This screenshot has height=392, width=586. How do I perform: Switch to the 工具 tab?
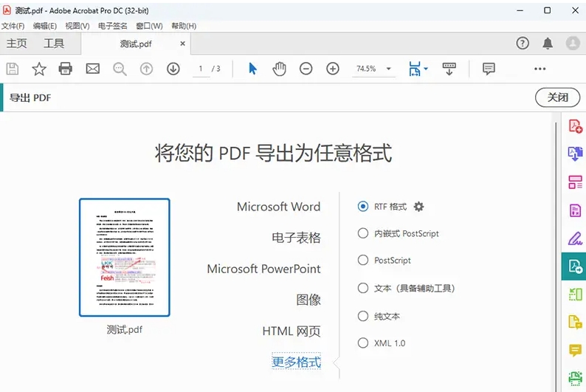point(54,44)
